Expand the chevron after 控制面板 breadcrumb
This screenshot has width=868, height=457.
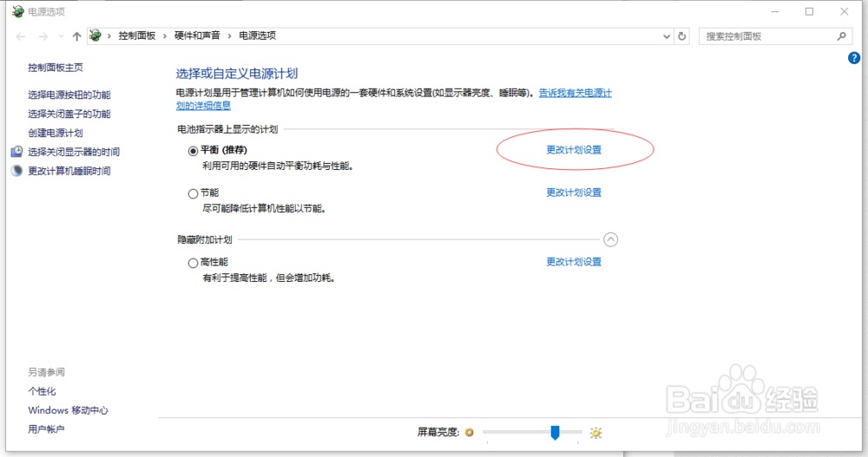click(x=165, y=36)
